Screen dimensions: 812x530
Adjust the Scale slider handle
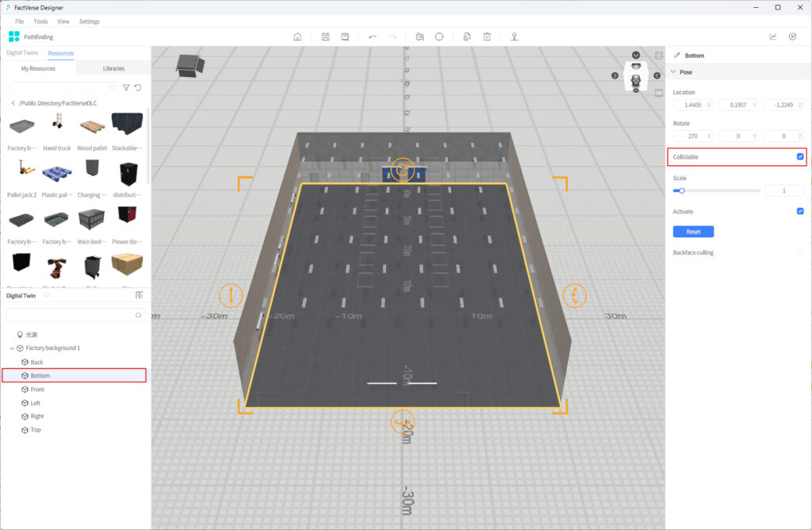681,190
